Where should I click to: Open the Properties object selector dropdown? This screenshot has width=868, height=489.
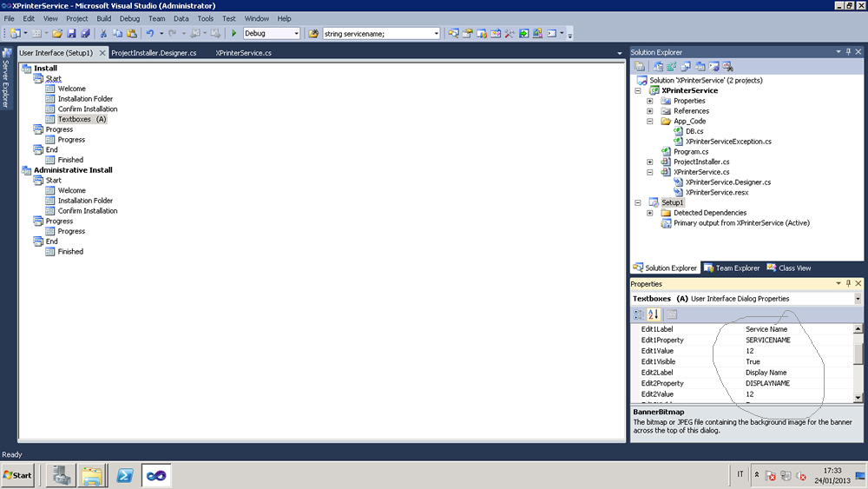tap(858, 299)
